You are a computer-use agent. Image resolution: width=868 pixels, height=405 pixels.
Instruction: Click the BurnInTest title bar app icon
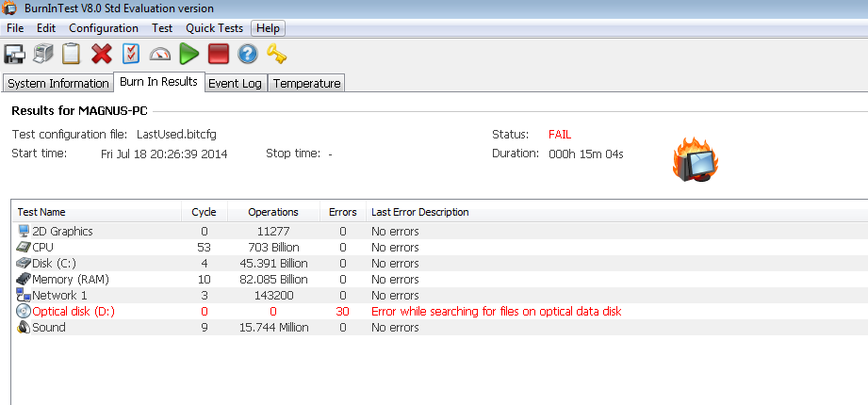[x=9, y=8]
